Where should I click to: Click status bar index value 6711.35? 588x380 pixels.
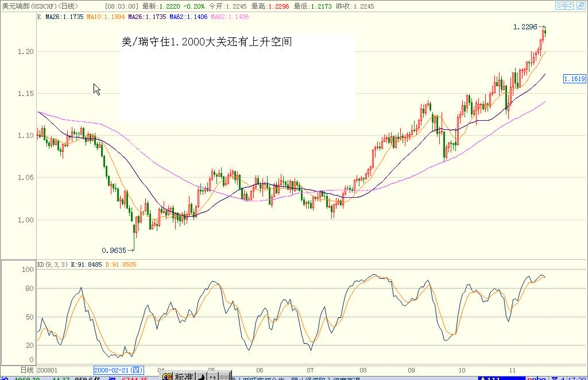coord(134,378)
